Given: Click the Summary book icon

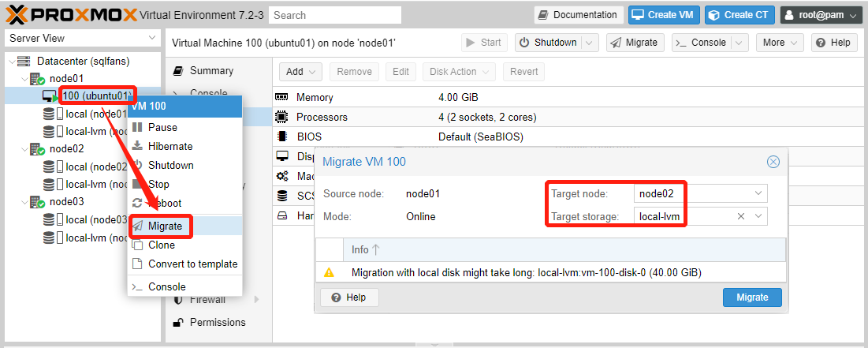Looking at the screenshot, I should coord(178,71).
